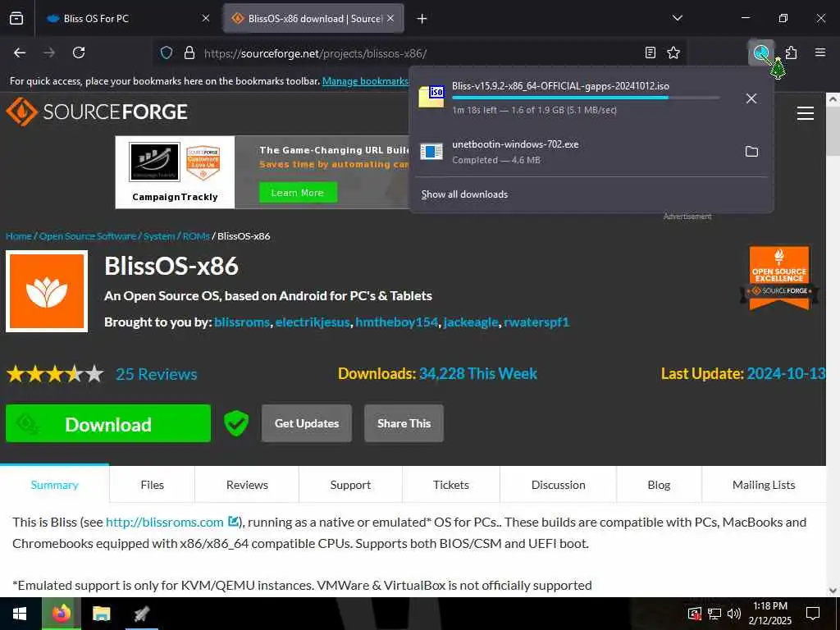Click the ISO download progress bar
This screenshot has height=630, width=840.
coord(586,98)
